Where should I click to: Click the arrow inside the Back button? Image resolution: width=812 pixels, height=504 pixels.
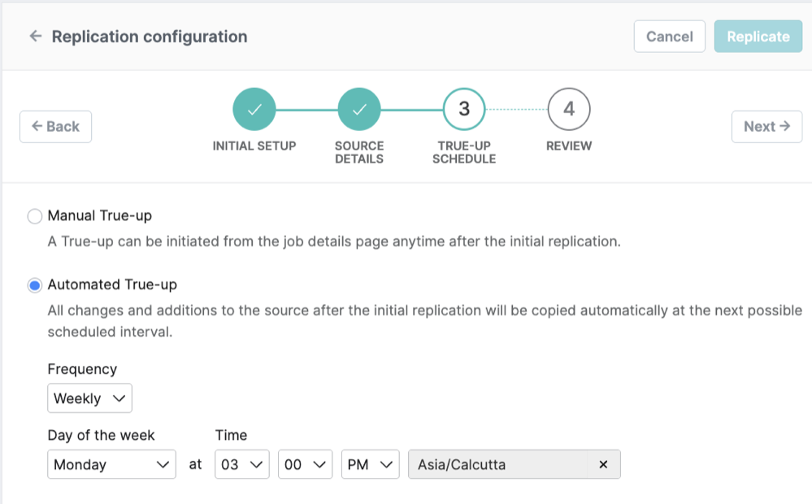pyautogui.click(x=37, y=126)
